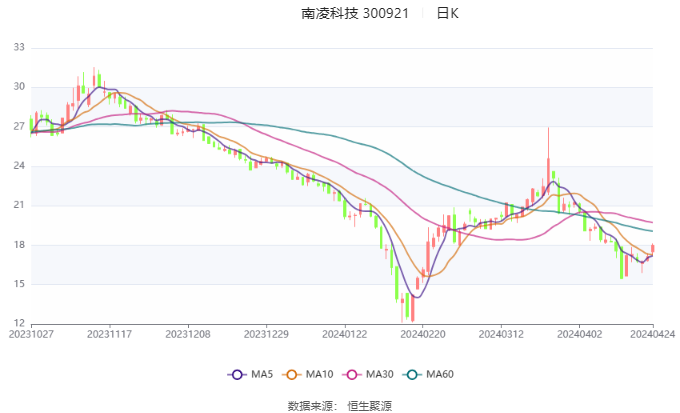Select the 20240424 date axis label
Image resolution: width=680 pixels, height=413 pixels.
click(652, 334)
